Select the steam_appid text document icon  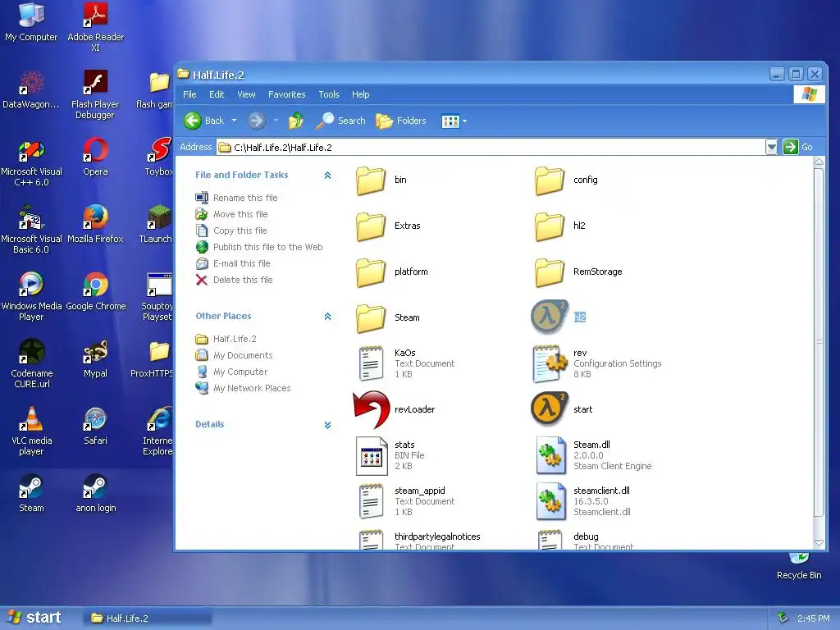point(372,502)
